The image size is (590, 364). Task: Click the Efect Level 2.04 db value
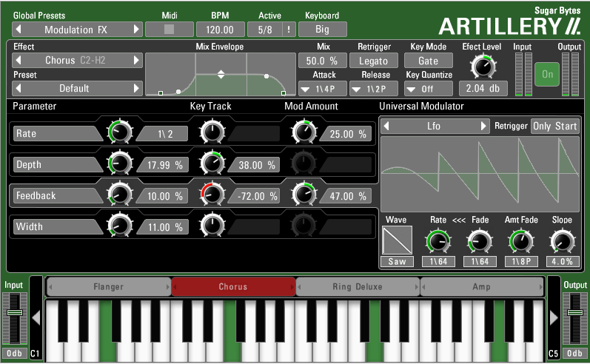click(x=483, y=89)
